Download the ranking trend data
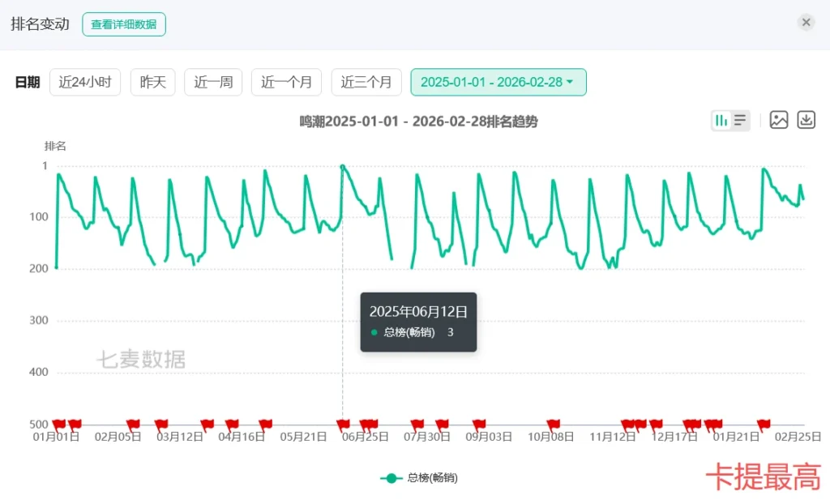This screenshot has width=830, height=504. 806,120
